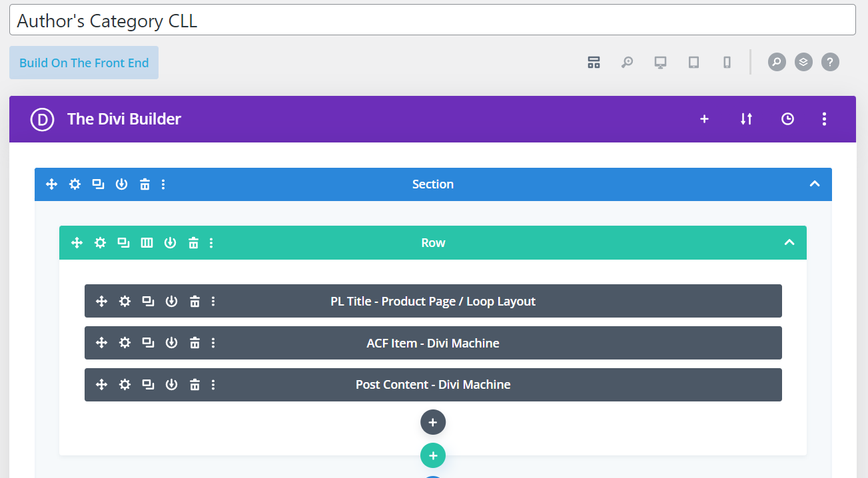
Task: Open editing history clock icon
Action: (x=787, y=119)
